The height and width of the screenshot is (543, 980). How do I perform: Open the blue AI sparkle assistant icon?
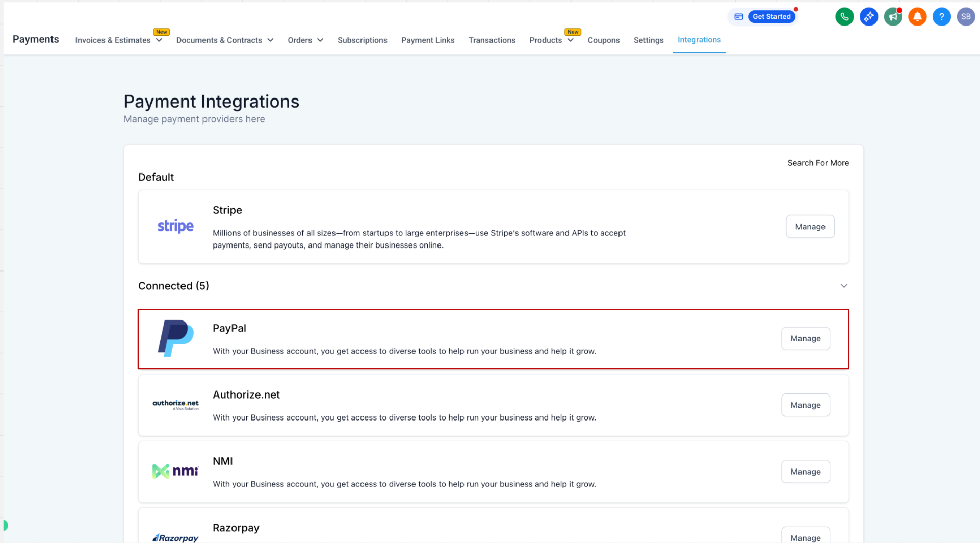click(868, 17)
